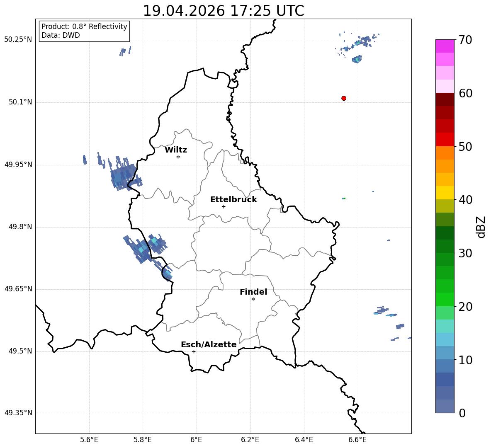The image size is (491, 448).
Task: Click the Wiltz cross marker
Action: tap(178, 157)
